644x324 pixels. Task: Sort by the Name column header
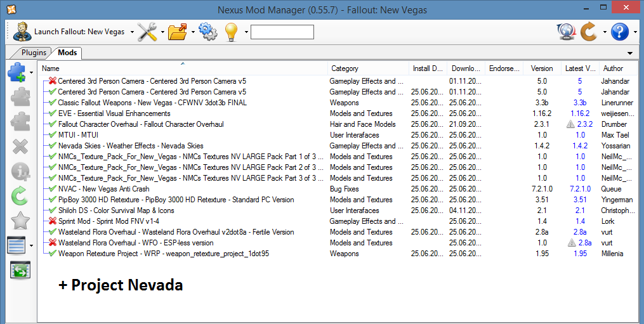tap(182, 68)
